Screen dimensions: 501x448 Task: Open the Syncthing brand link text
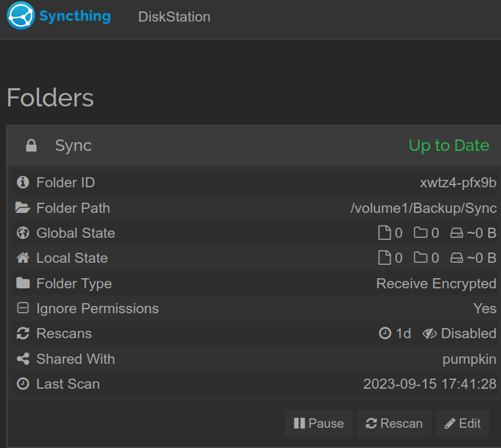(75, 16)
